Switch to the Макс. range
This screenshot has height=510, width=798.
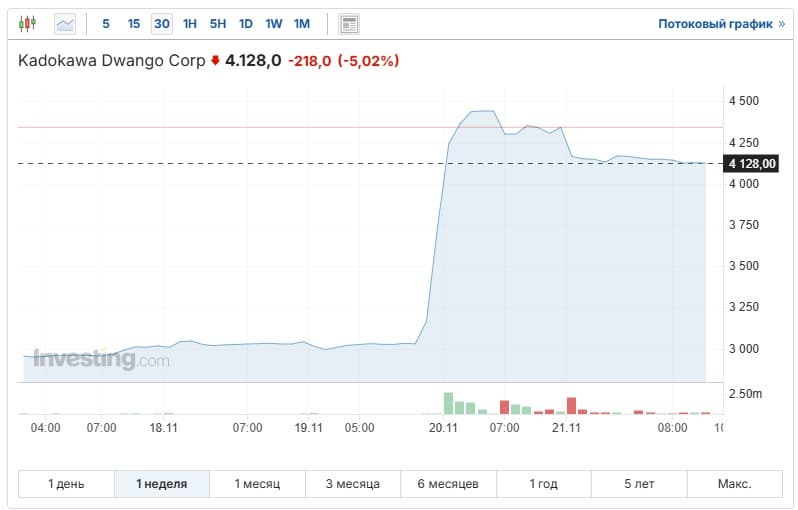point(734,484)
